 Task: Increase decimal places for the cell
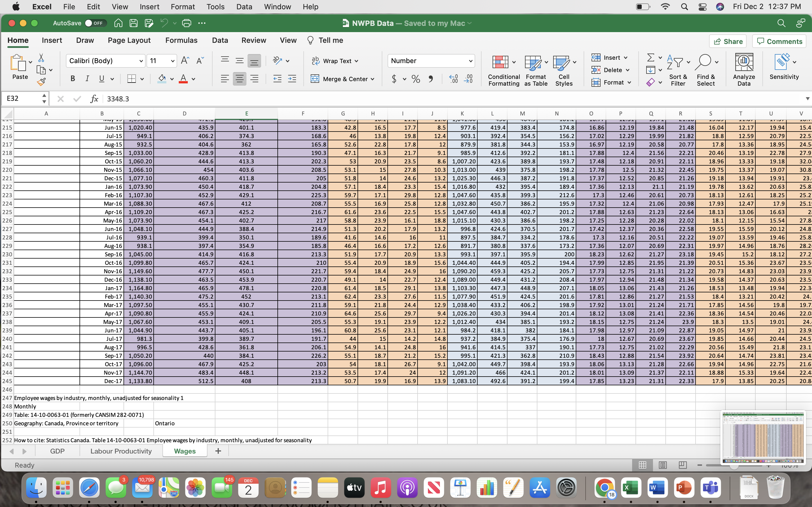click(453, 79)
